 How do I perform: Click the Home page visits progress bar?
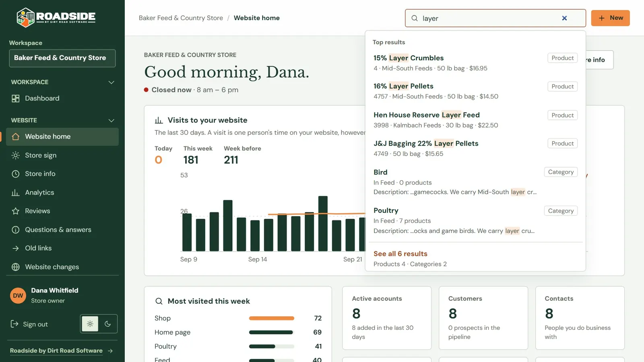click(272, 332)
